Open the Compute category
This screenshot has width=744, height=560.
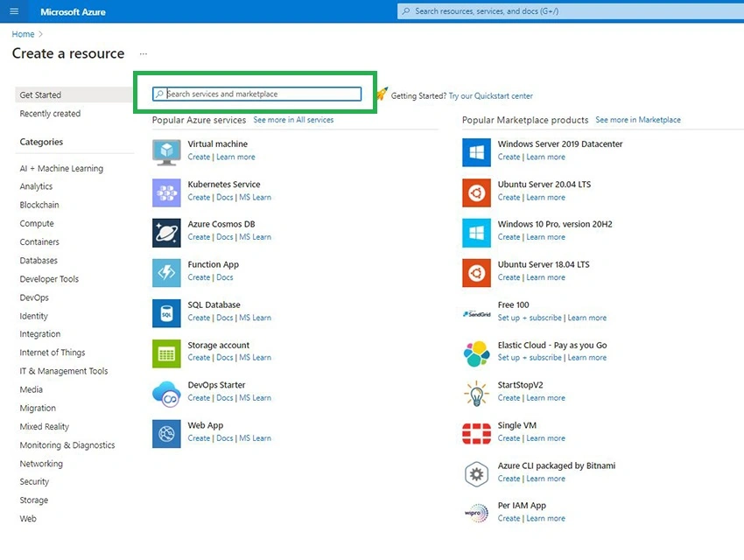37,223
